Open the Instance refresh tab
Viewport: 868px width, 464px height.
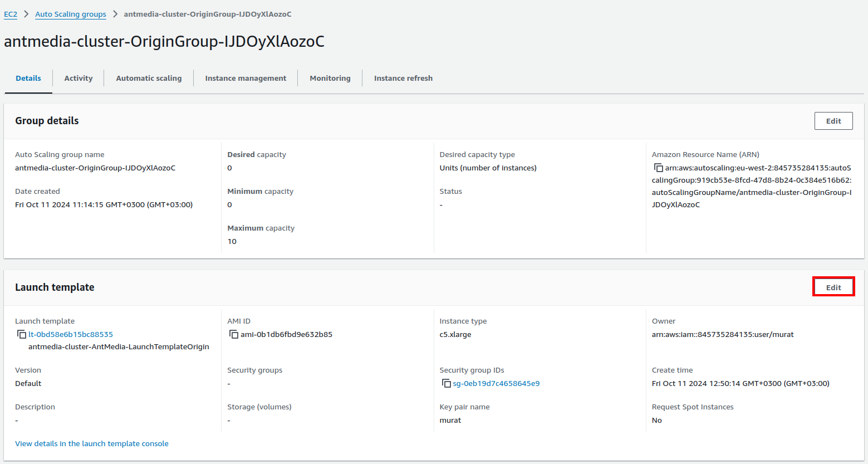coord(403,78)
